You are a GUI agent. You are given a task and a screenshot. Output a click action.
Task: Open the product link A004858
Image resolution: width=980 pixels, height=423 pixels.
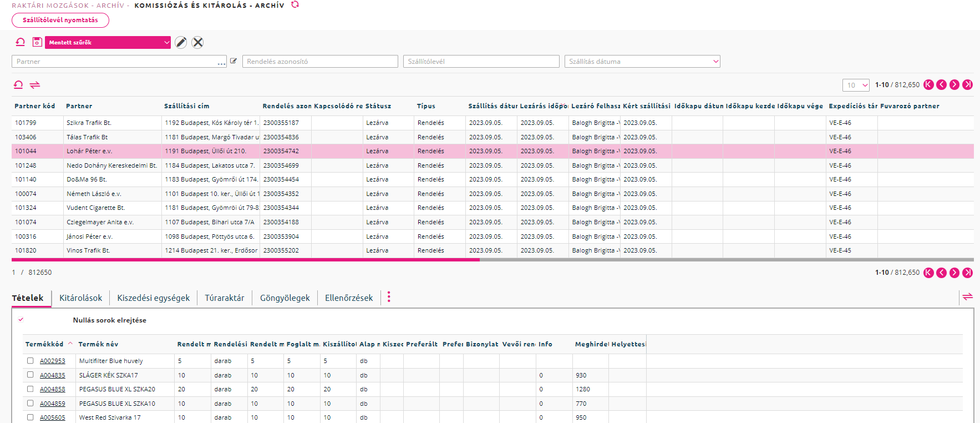click(x=53, y=389)
